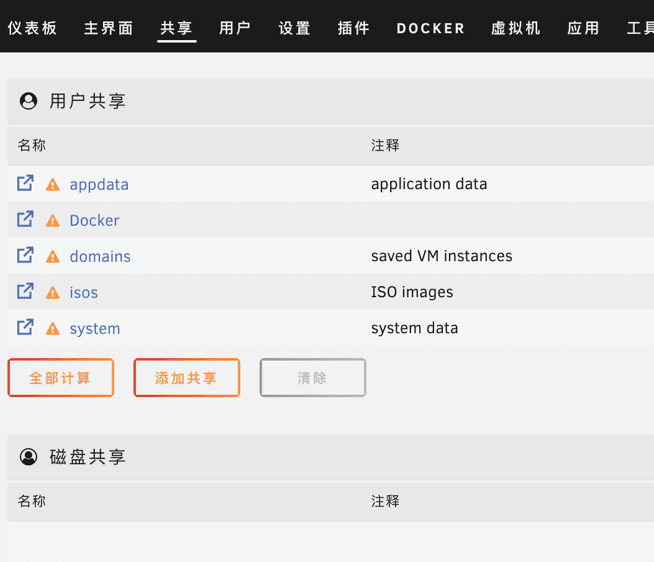This screenshot has width=654, height=562.
Task: Click the user icon in 用户共享 header
Action: [x=29, y=101]
